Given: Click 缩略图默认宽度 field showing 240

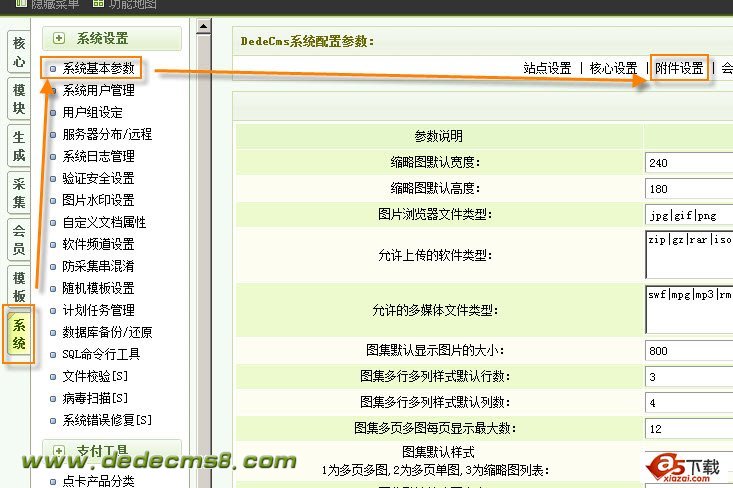Looking at the screenshot, I should tap(689, 163).
